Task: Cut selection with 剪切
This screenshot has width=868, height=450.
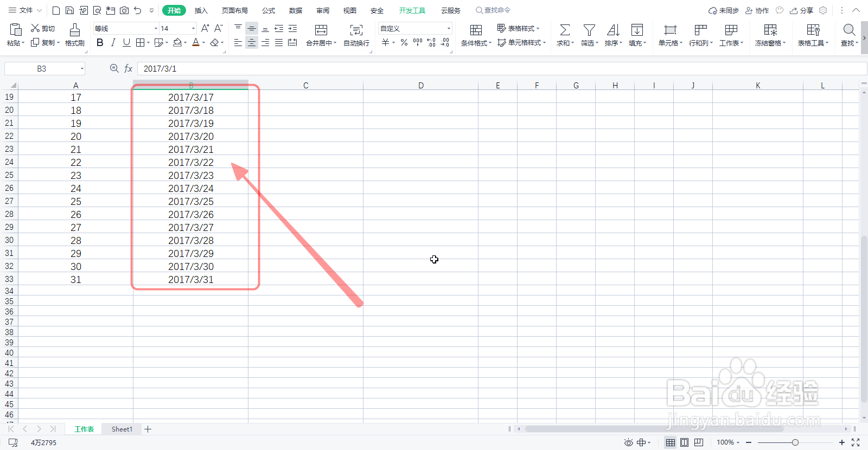Action: 43,28
